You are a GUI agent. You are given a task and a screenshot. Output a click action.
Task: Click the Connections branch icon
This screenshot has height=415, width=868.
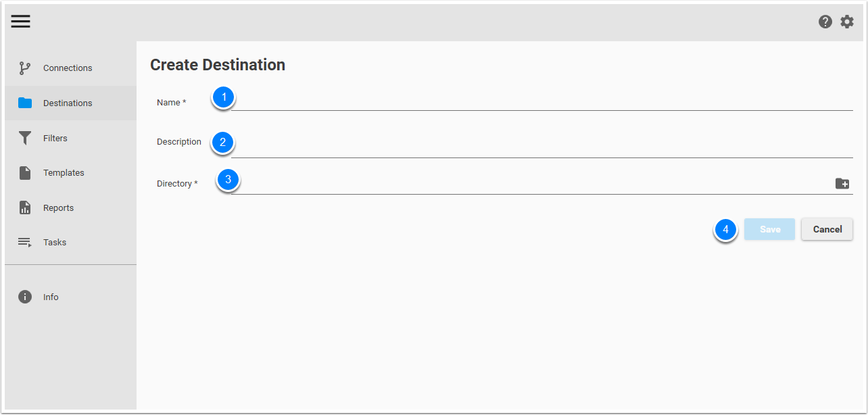25,68
